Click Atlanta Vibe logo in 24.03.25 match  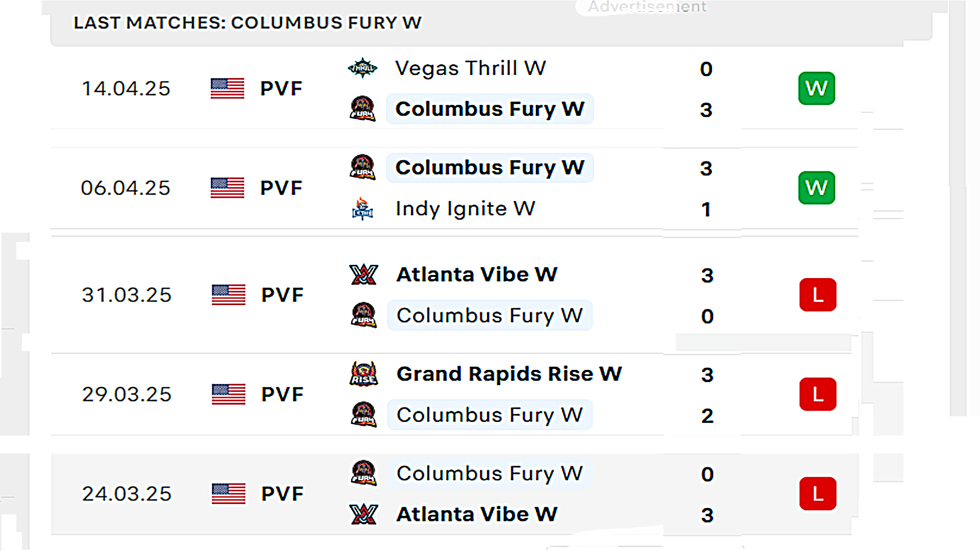pyautogui.click(x=364, y=514)
